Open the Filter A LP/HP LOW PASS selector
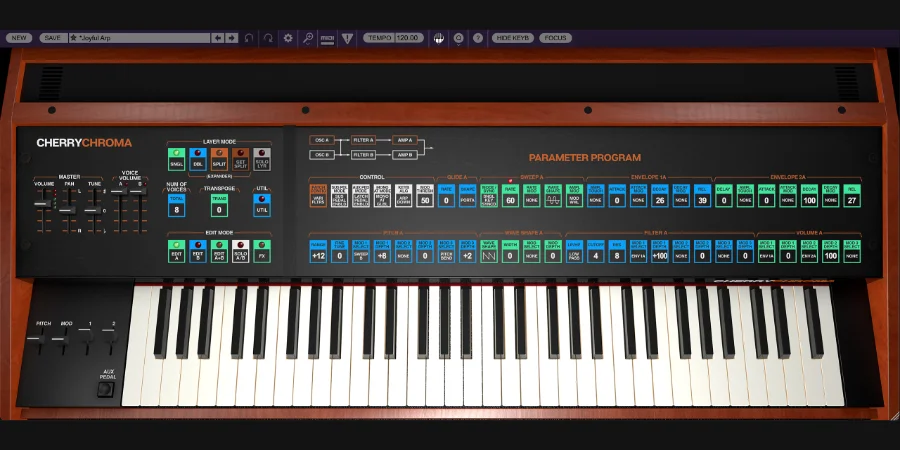 pyautogui.click(x=574, y=251)
